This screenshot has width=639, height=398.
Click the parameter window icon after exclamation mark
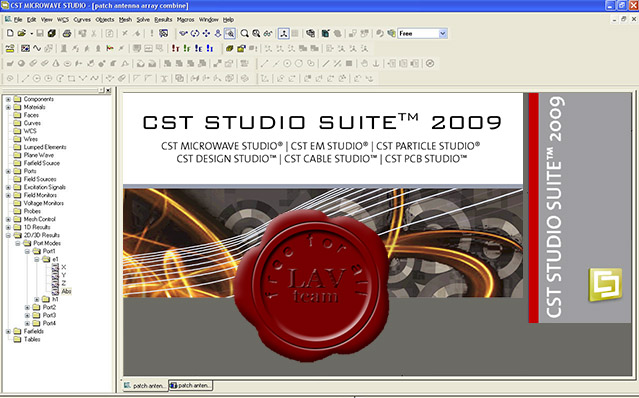(x=163, y=33)
